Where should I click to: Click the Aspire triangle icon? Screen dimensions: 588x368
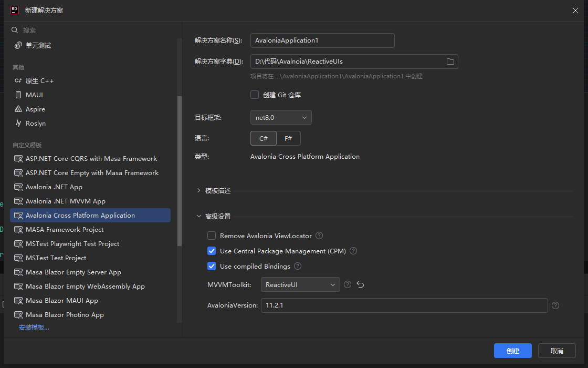coord(18,109)
